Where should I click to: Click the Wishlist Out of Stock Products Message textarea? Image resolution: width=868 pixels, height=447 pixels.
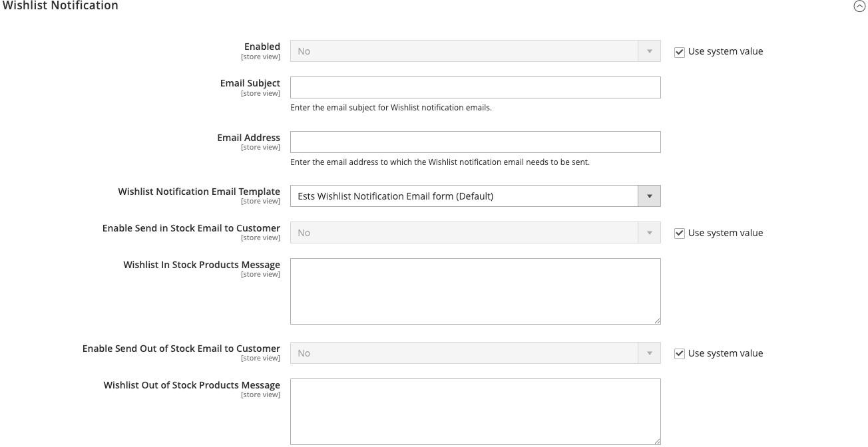(475, 411)
